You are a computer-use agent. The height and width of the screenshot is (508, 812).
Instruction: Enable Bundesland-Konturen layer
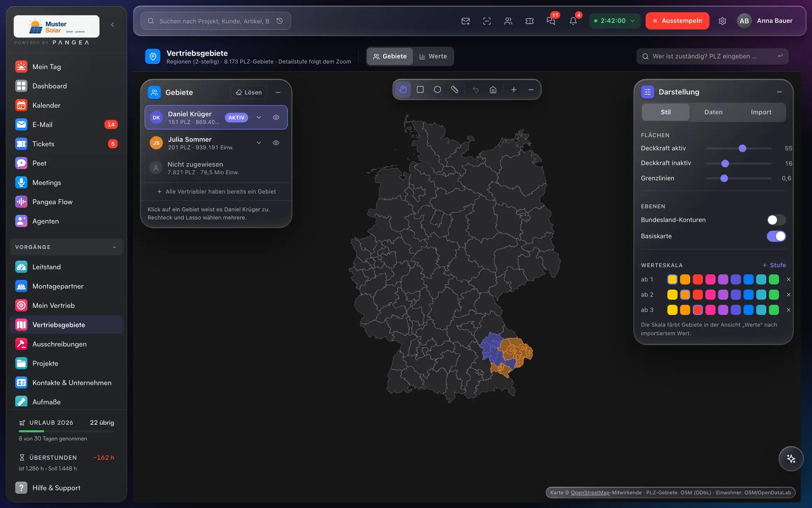coord(776,220)
